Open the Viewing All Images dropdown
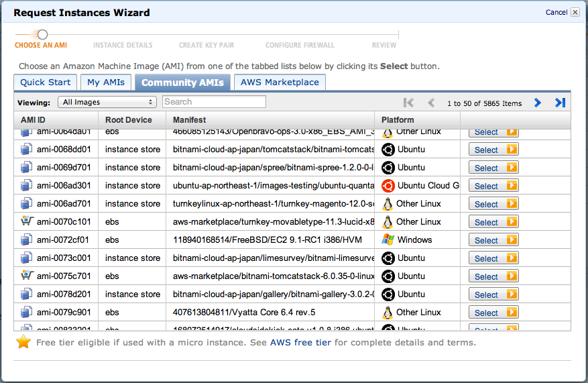 pos(107,102)
